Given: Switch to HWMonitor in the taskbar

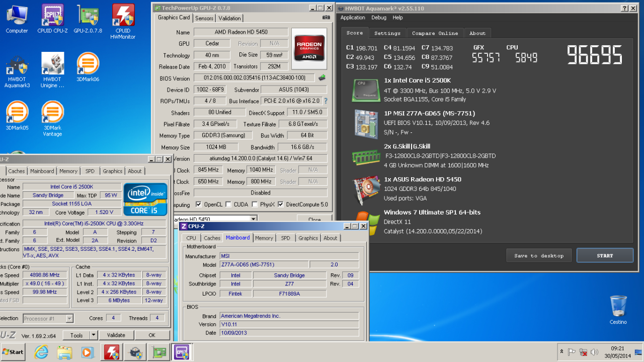Looking at the screenshot, I should pos(112,352).
